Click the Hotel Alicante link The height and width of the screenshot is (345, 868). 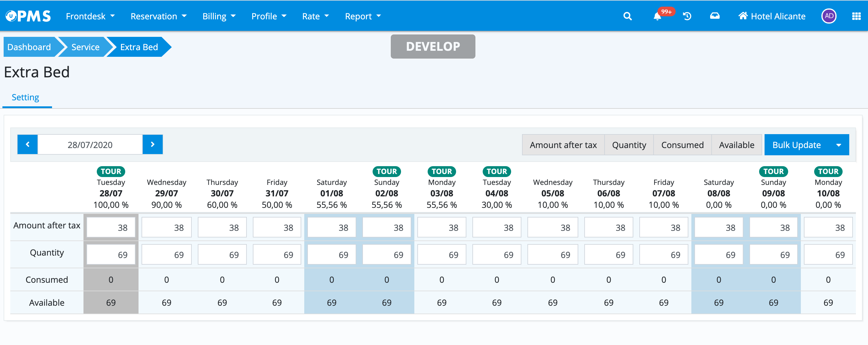click(772, 16)
